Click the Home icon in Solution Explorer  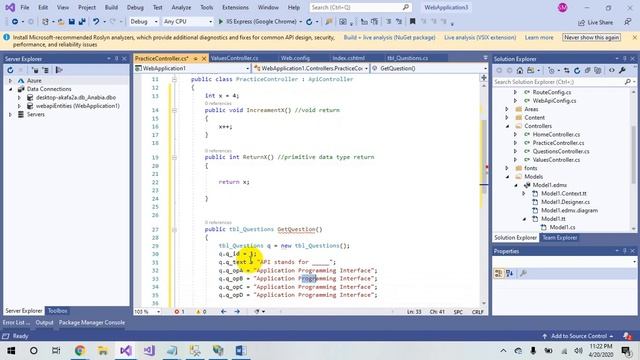tap(520, 71)
